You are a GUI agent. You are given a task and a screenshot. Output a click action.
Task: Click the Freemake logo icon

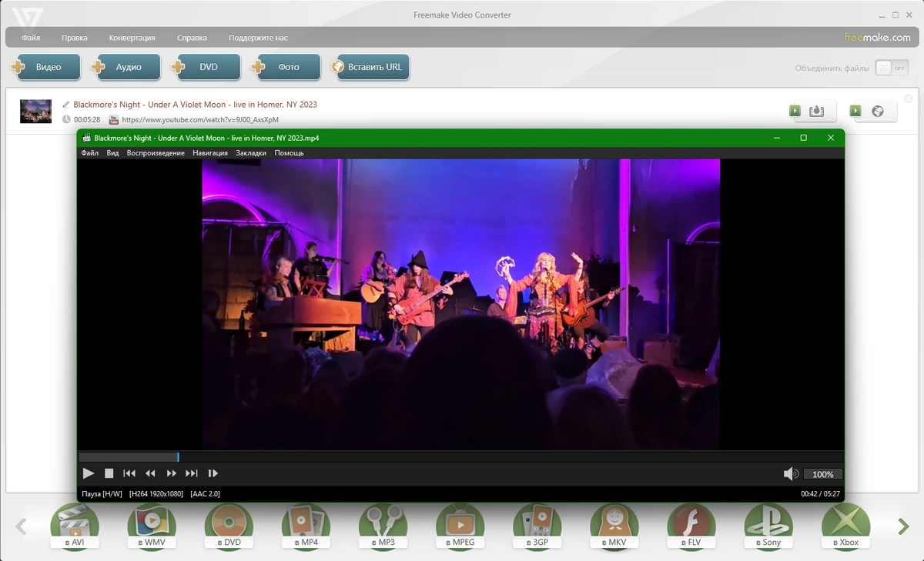pos(28,19)
